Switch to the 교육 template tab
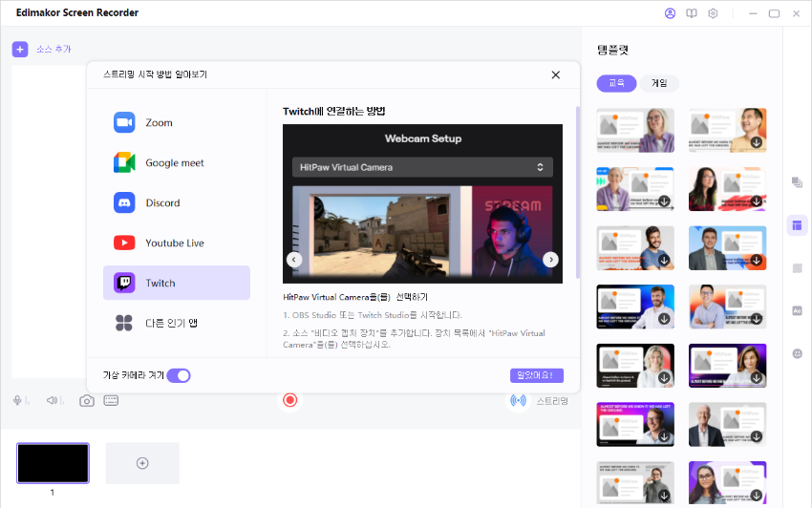This screenshot has width=812, height=508. pos(616,83)
